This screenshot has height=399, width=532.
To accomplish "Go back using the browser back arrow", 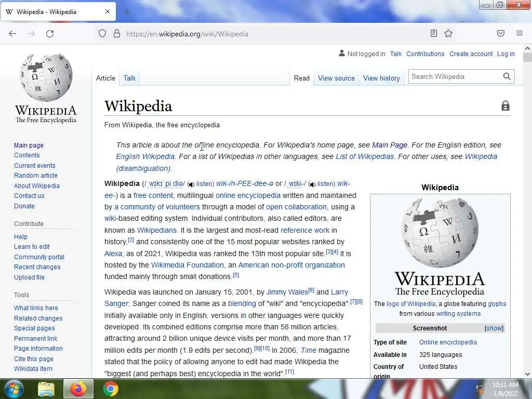I will (12, 34).
